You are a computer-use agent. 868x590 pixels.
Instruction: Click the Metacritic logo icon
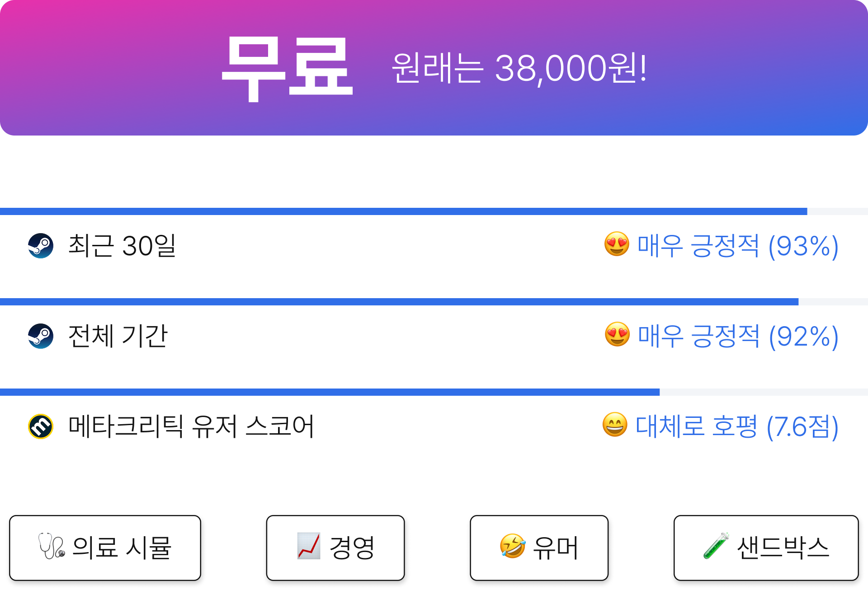tap(41, 426)
